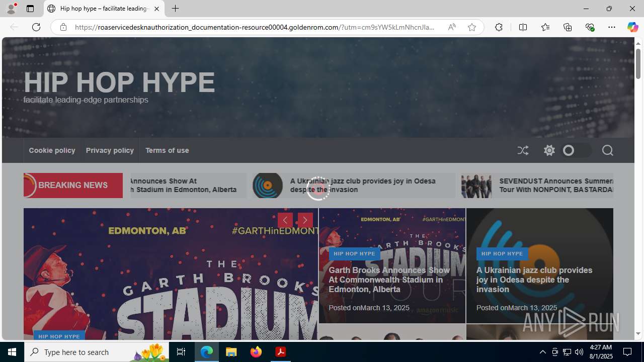Screen dimensions: 644x362
Task: Open the tab actions menu icon
Action: coord(30,9)
